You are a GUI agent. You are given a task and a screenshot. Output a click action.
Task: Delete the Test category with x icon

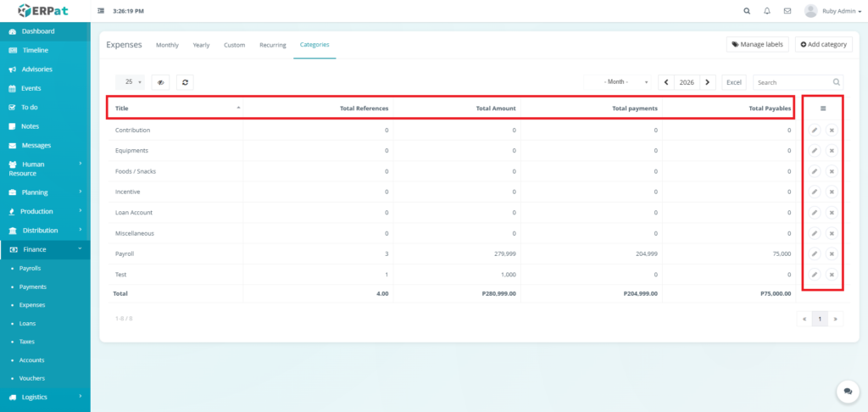[832, 275]
